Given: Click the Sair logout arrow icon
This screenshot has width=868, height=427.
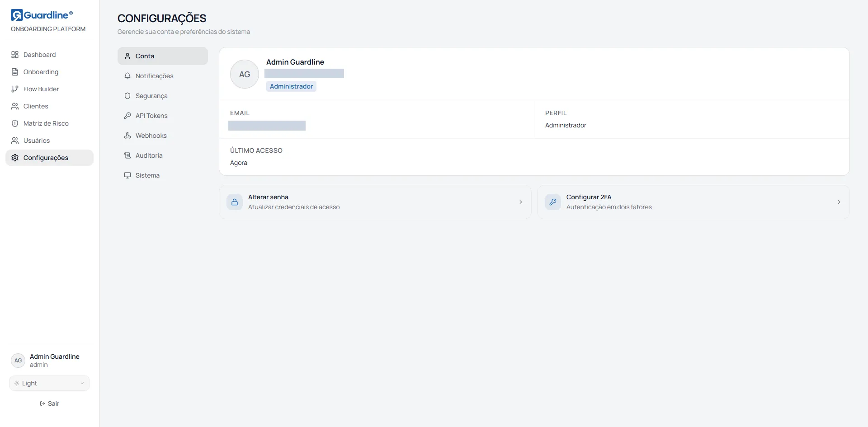Looking at the screenshot, I should [42, 404].
